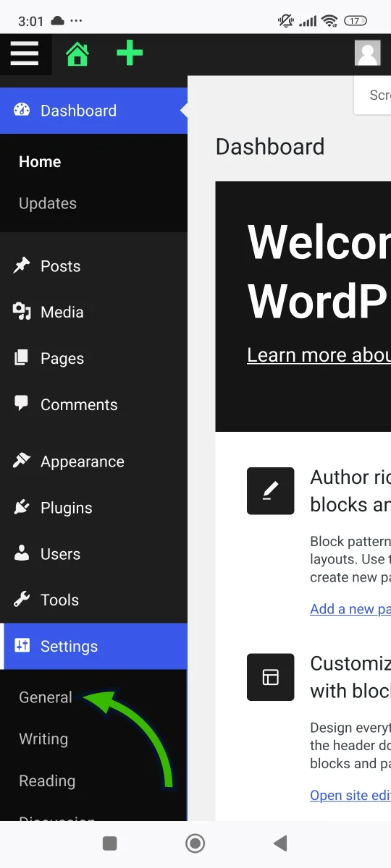Image resolution: width=391 pixels, height=868 pixels.
Task: Tap the 3:01 clock in status bar
Action: [31, 22]
